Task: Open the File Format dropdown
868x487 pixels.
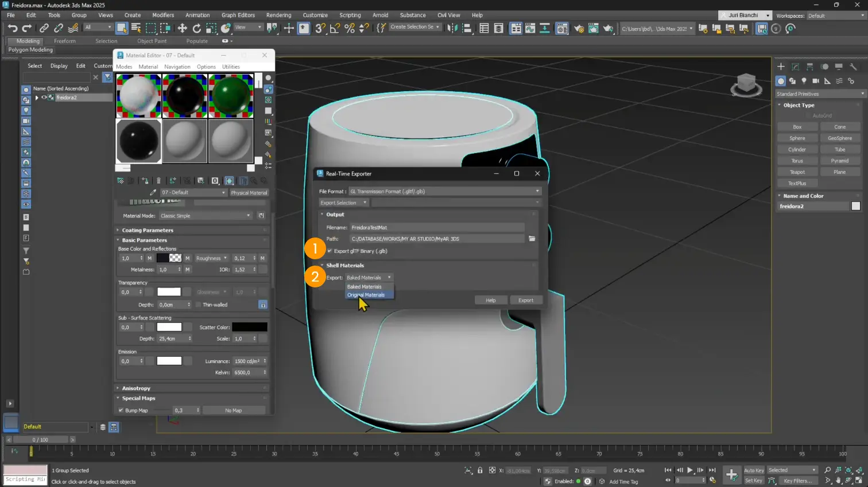Action: point(445,192)
